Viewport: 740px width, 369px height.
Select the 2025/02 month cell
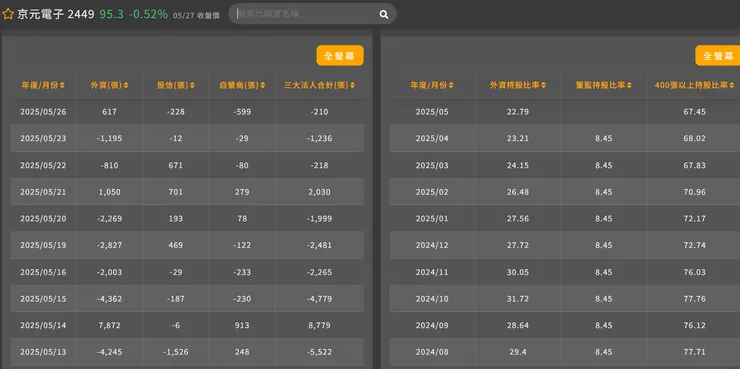point(432,192)
